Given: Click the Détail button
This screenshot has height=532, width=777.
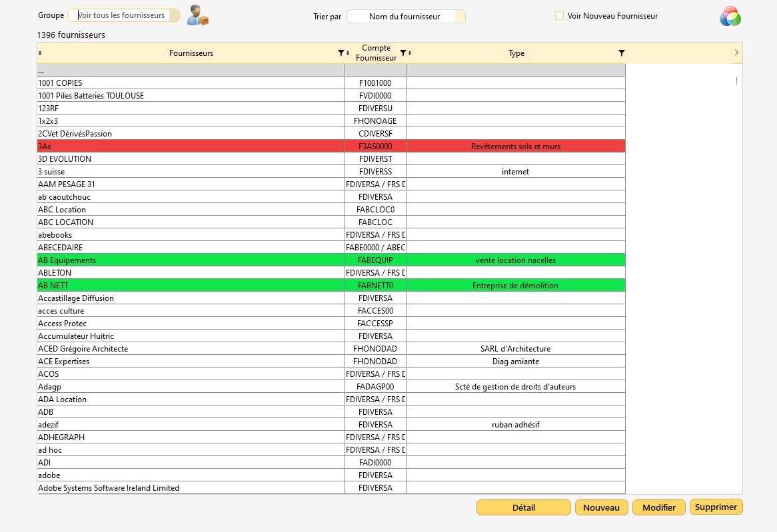Looking at the screenshot, I should 523,507.
